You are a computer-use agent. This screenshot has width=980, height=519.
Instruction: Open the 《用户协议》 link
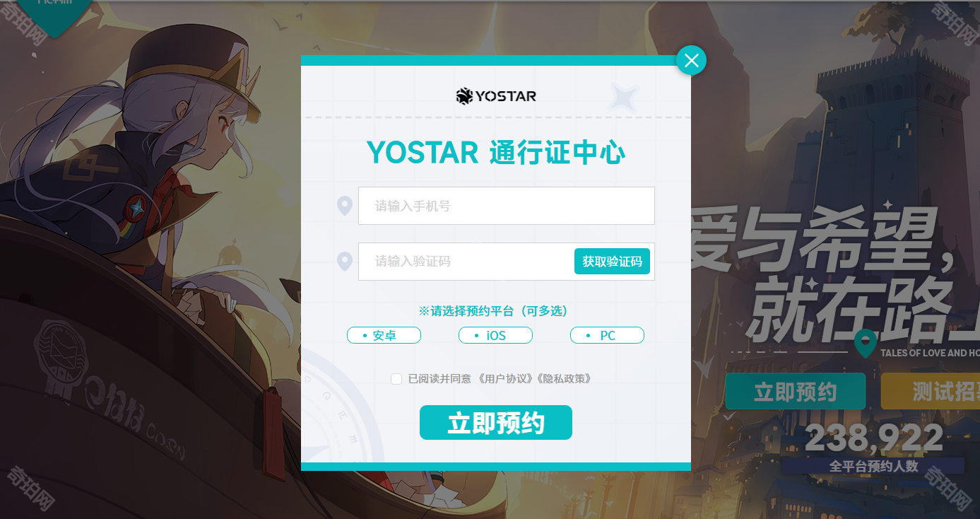(x=506, y=379)
